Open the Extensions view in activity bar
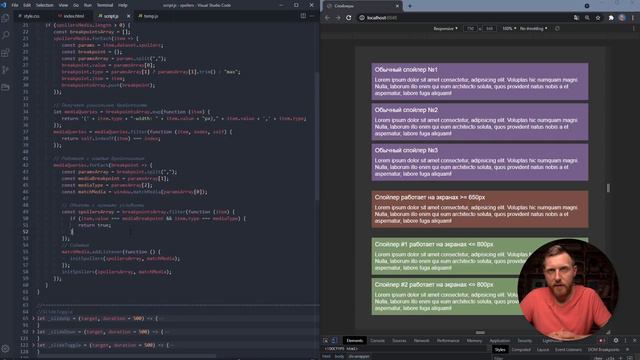 point(5,53)
